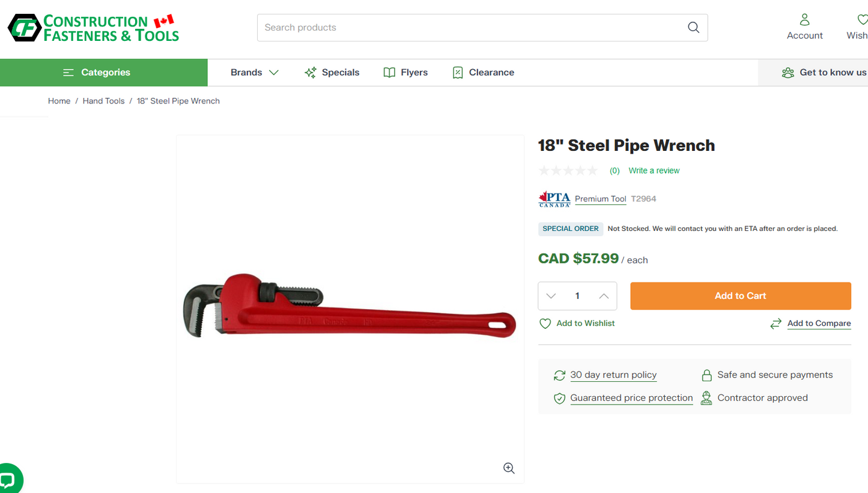Image resolution: width=868 pixels, height=493 pixels.
Task: Open the live chat bubble
Action: [x=7, y=480]
